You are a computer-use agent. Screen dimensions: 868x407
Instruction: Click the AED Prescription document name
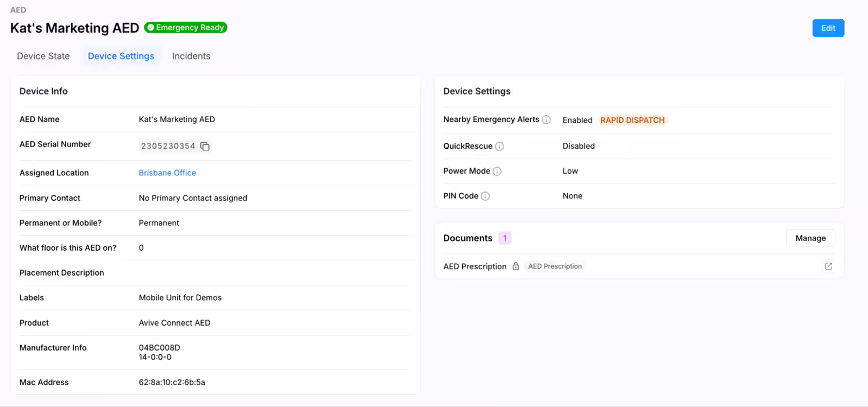click(475, 266)
